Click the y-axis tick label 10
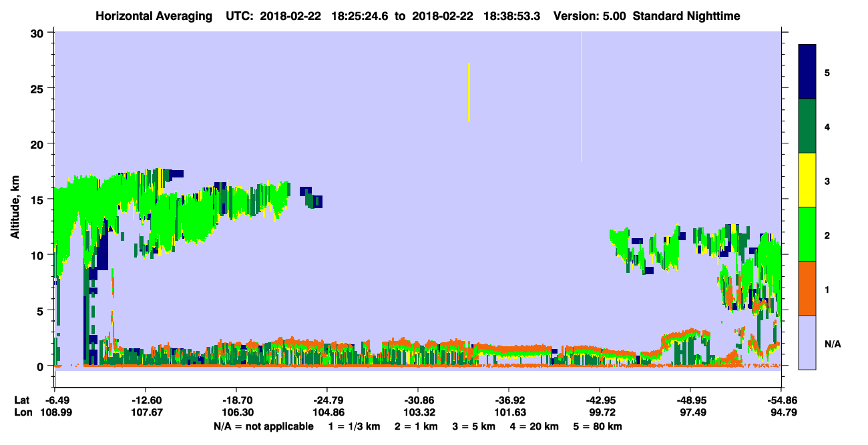The height and width of the screenshot is (445, 868). [x=39, y=255]
